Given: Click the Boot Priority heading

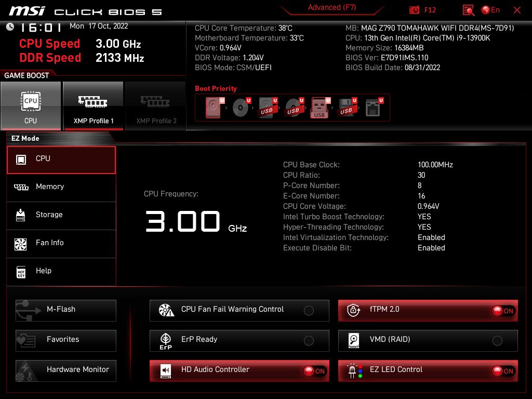Looking at the screenshot, I should [x=216, y=88].
